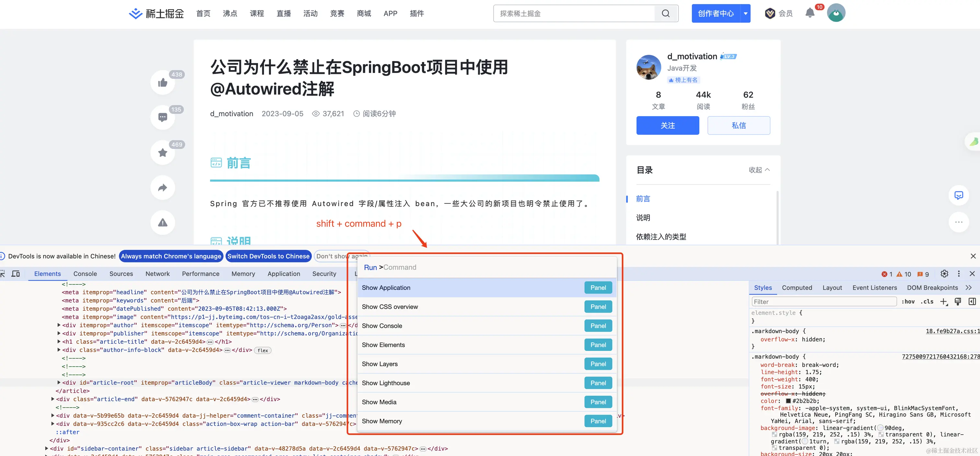
Task: Click the report warning triangle icon
Action: tap(162, 223)
